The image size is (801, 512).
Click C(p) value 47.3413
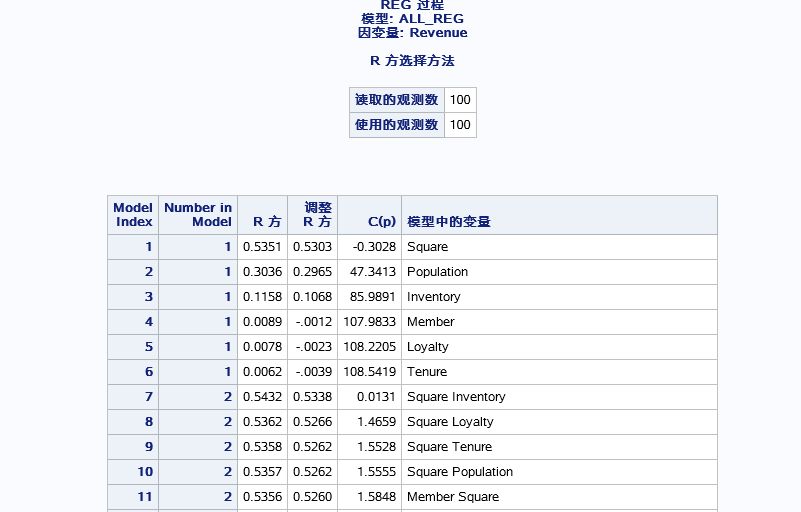click(x=369, y=272)
